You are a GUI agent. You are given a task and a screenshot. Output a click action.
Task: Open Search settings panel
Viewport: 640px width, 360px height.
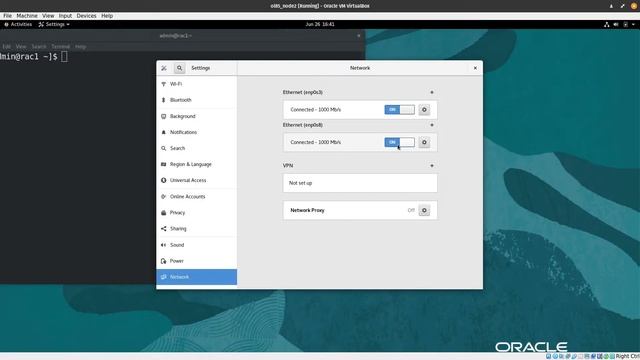coord(196,148)
